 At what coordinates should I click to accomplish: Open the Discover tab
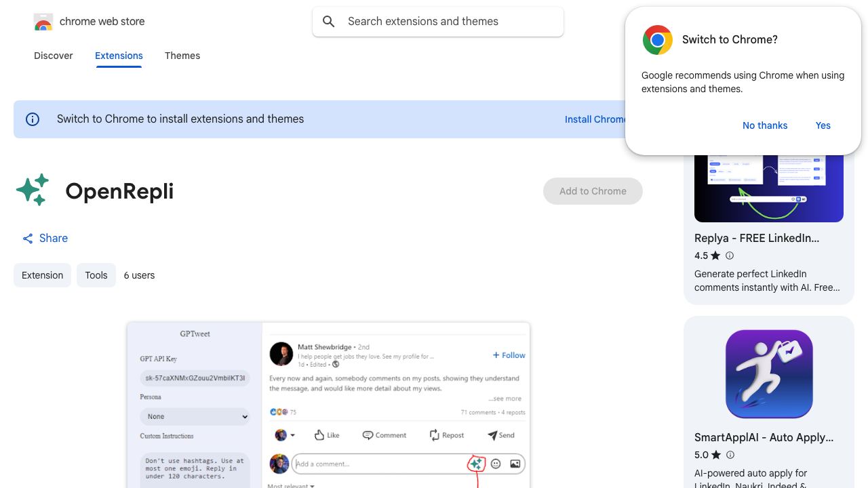click(x=54, y=56)
